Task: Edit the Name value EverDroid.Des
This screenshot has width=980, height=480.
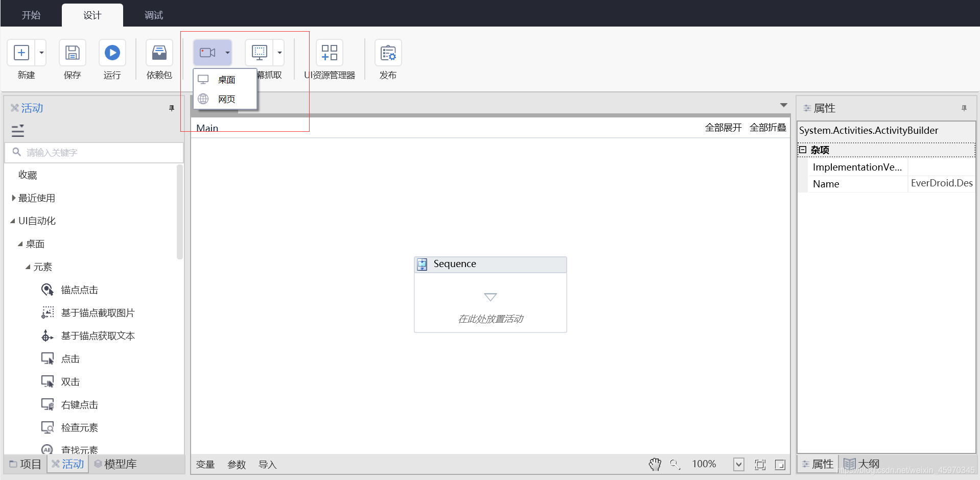Action: (x=941, y=183)
